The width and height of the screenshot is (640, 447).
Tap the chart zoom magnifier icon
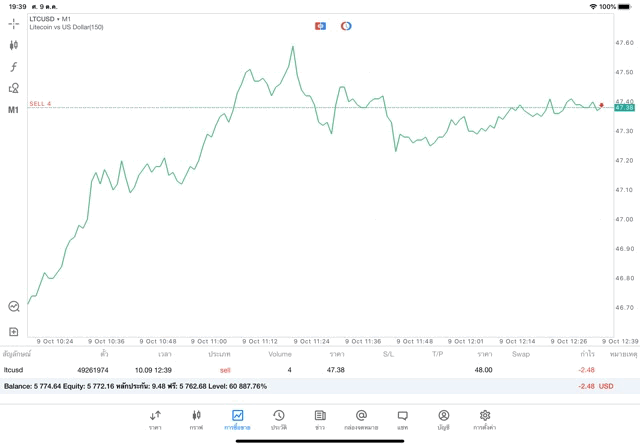click(x=14, y=307)
